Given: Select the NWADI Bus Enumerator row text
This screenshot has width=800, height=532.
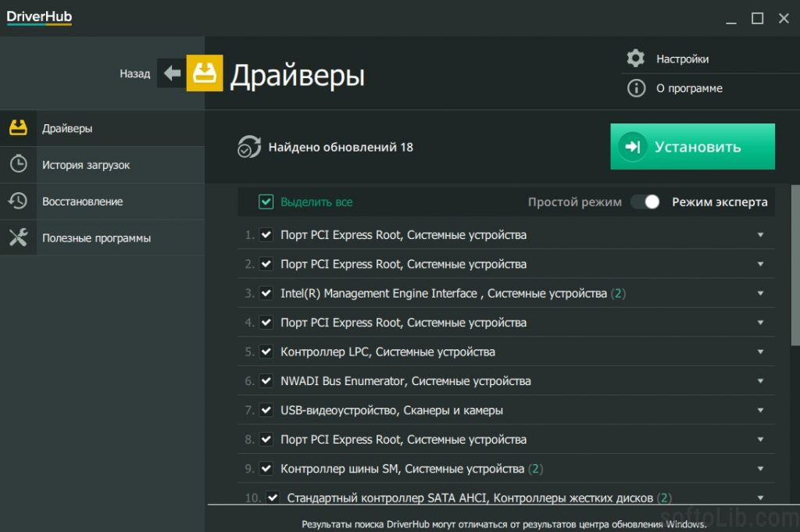Looking at the screenshot, I should pos(405,381).
